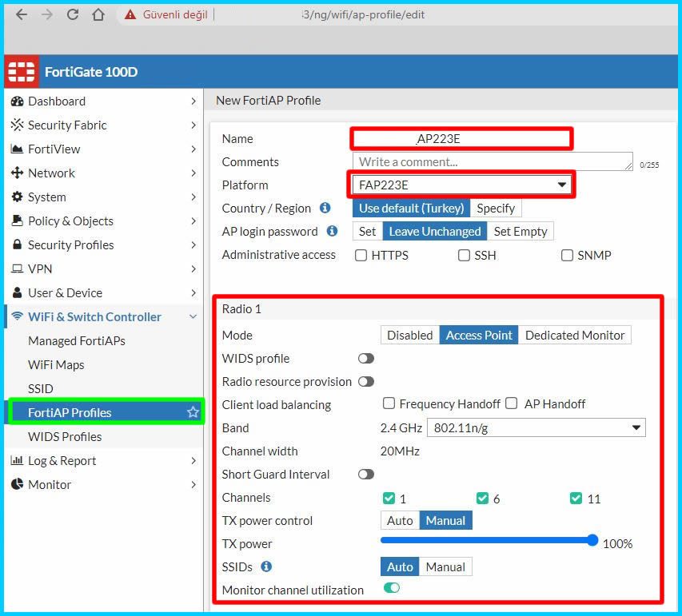
Task: Open WiFi Maps in the sidebar
Action: coord(56,365)
